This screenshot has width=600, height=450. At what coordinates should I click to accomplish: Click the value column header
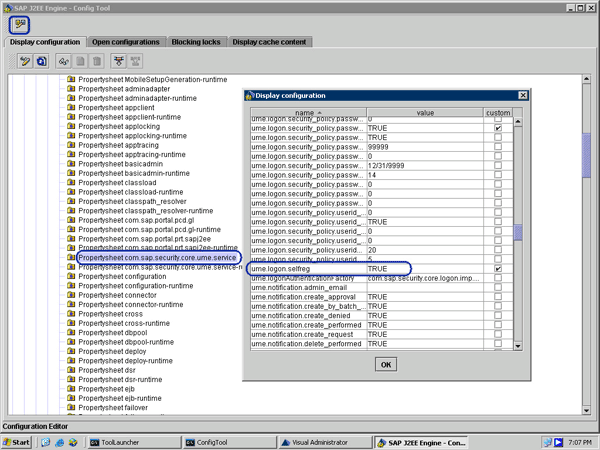(425, 112)
